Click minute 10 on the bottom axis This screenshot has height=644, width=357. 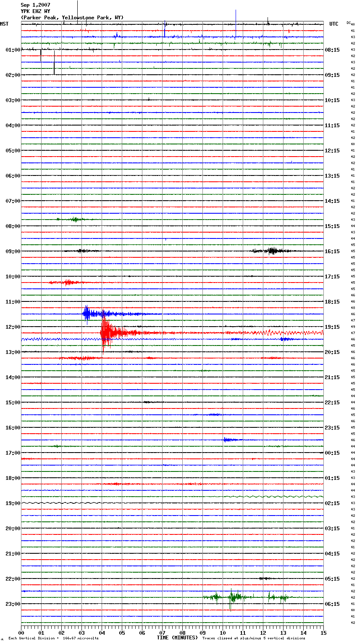tap(223, 633)
